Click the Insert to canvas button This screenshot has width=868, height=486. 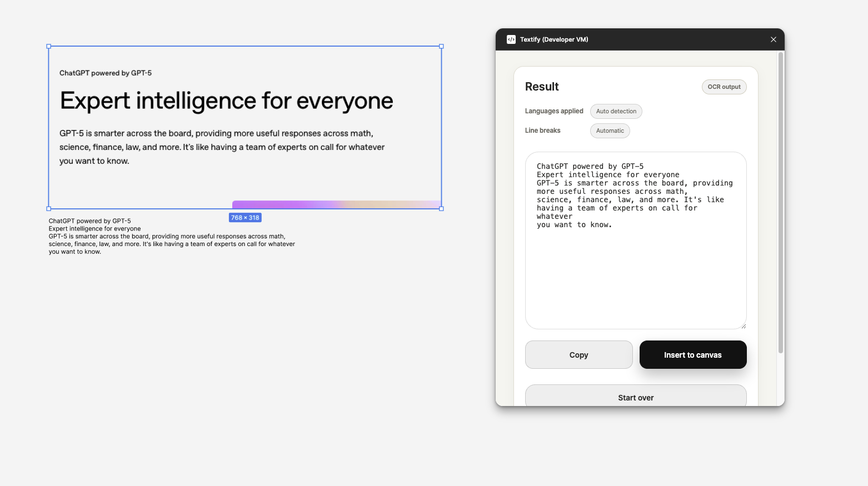692,354
